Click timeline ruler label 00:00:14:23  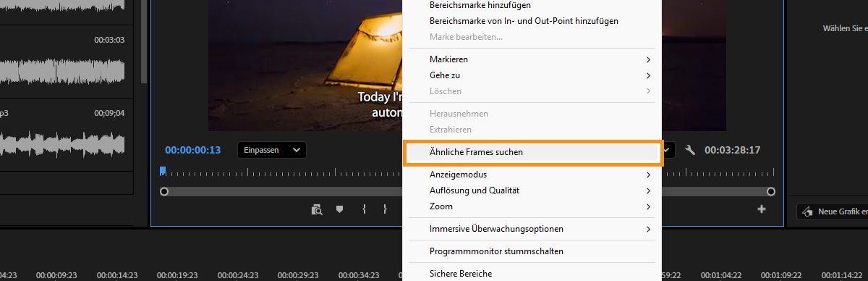click(x=116, y=275)
